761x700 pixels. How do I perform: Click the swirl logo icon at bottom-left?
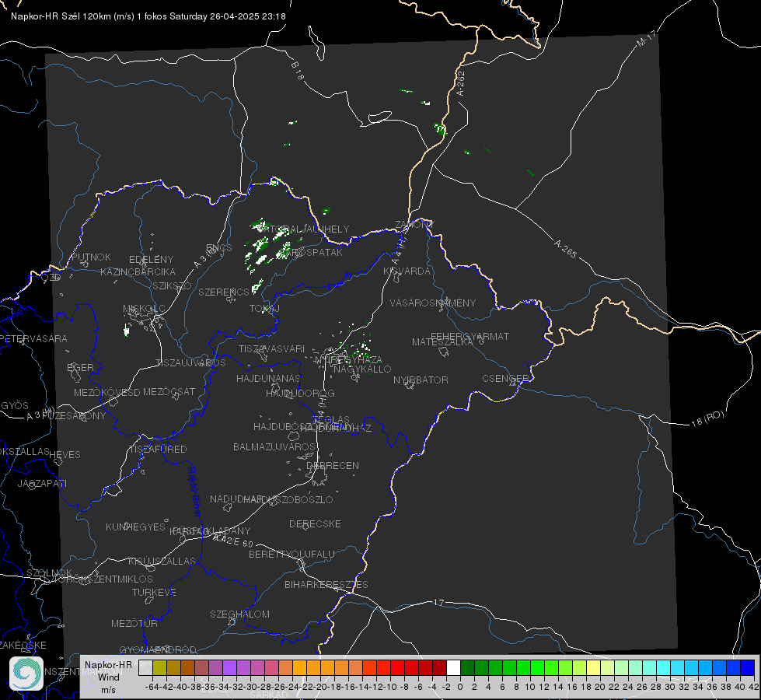click(26, 674)
